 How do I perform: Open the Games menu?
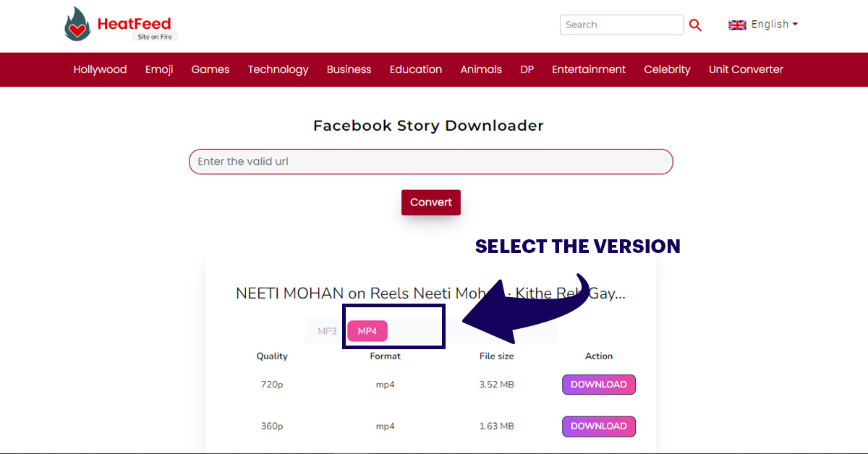tap(210, 69)
